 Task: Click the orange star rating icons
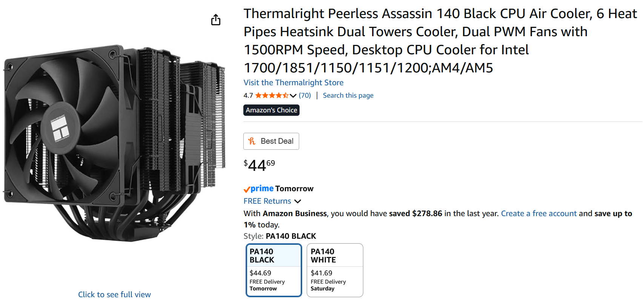pos(272,95)
